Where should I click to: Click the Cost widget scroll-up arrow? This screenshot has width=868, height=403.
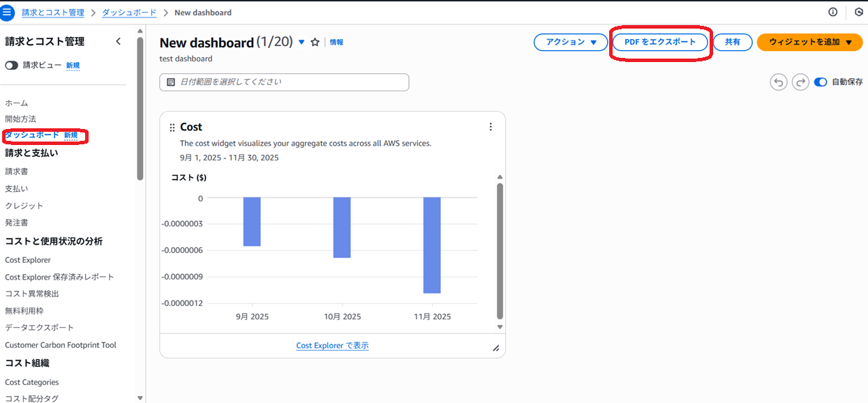pyautogui.click(x=500, y=177)
